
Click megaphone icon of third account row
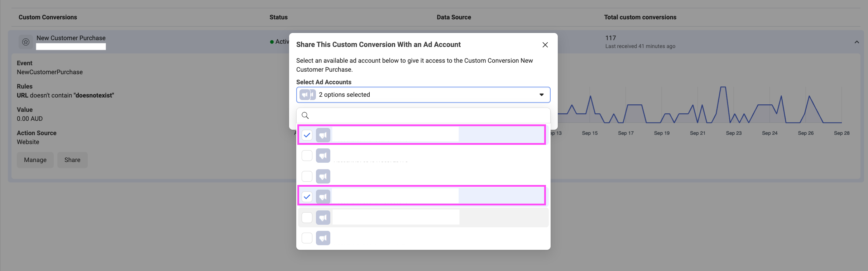click(323, 176)
